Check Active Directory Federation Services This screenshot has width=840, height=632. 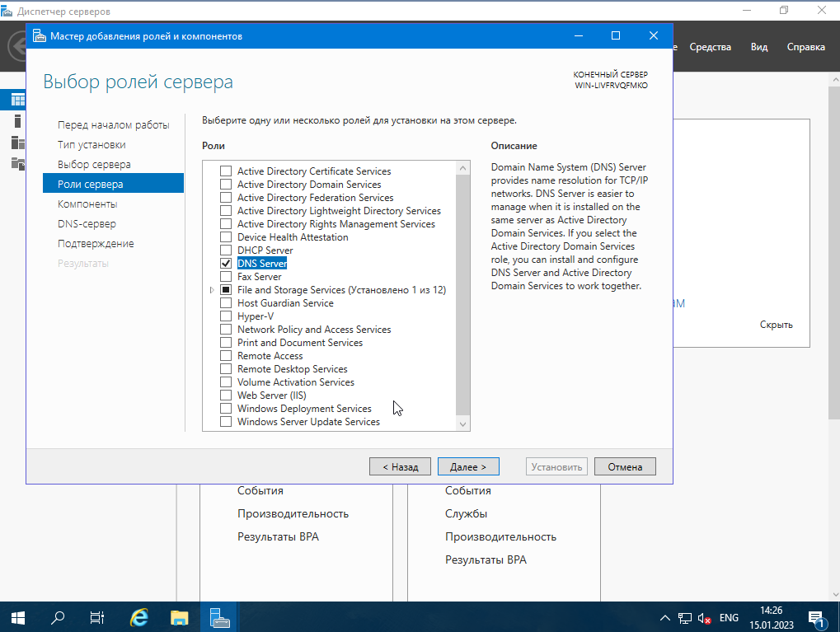pyautogui.click(x=226, y=198)
